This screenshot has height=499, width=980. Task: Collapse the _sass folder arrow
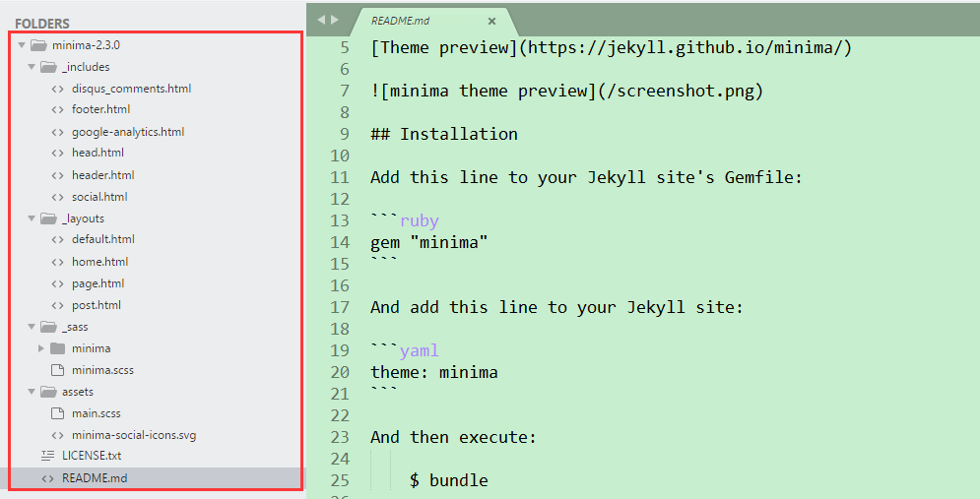(32, 327)
